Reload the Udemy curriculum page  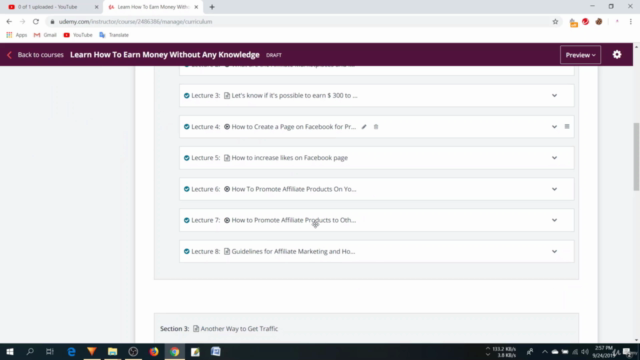coord(36,22)
